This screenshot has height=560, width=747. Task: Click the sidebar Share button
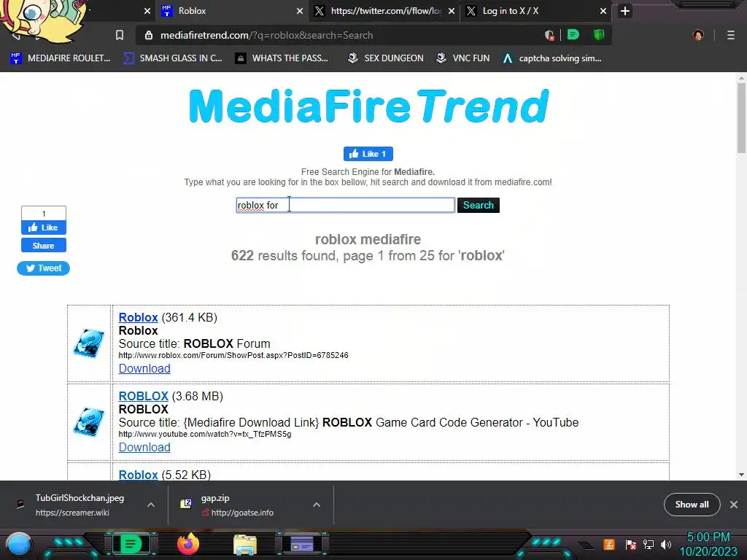[43, 246]
